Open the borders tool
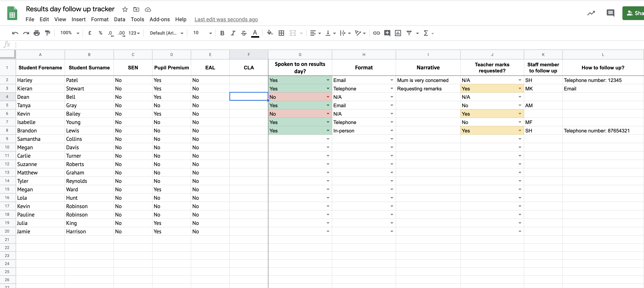644x288 pixels. tap(281, 33)
